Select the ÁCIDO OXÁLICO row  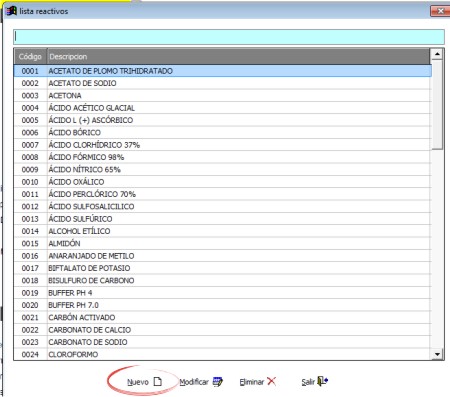click(x=222, y=182)
